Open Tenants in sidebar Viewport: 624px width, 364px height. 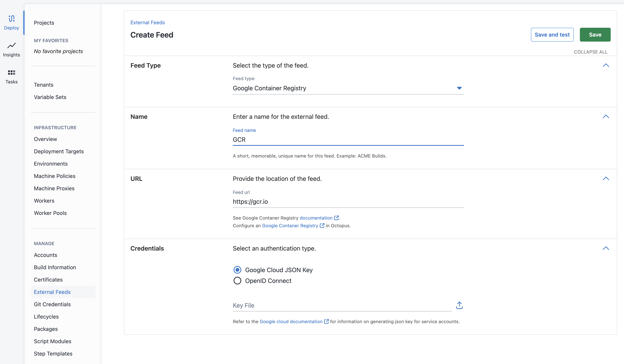coord(44,85)
